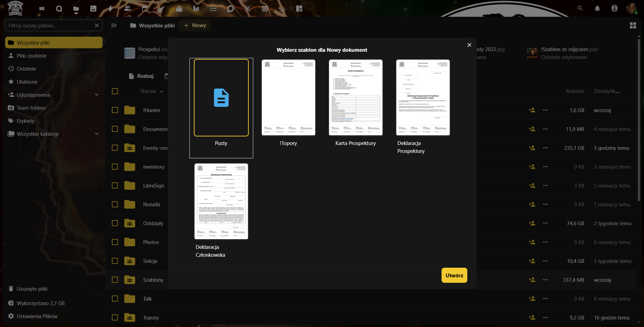
Task: Click the Wszystkie pliki breadcrumb
Action: tap(153, 25)
